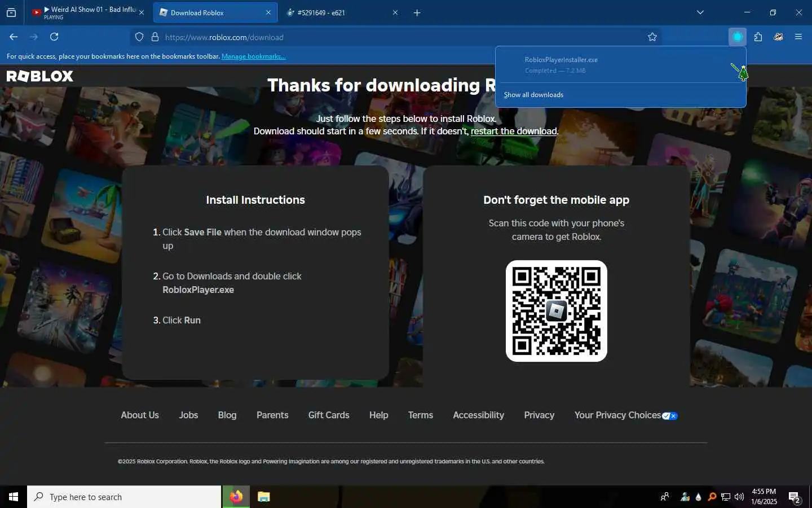Open the notification center with 2 alerts
This screenshot has width=812, height=508.
[795, 497]
